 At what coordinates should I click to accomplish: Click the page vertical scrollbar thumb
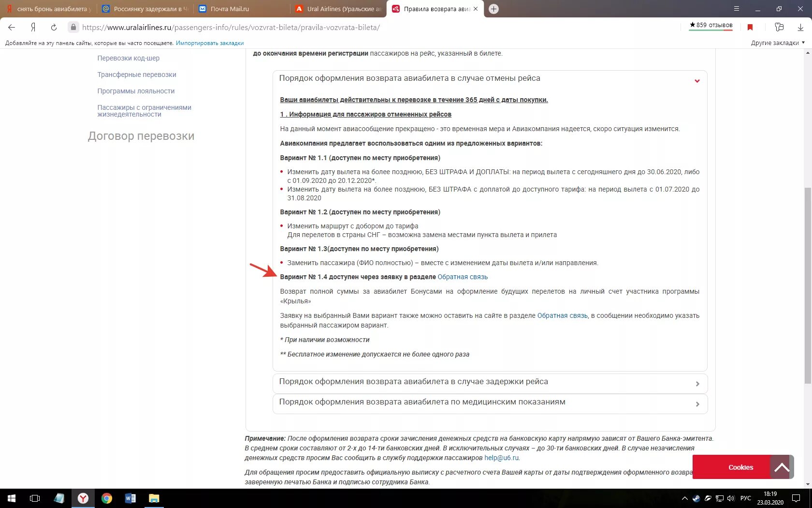tap(808, 285)
